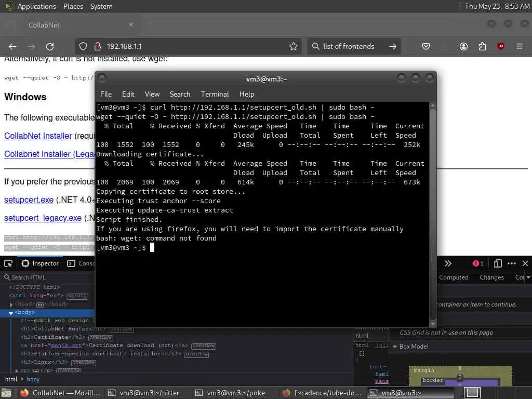Download setupcert.exe link
This screenshot has height=399, width=532.
pos(29,200)
